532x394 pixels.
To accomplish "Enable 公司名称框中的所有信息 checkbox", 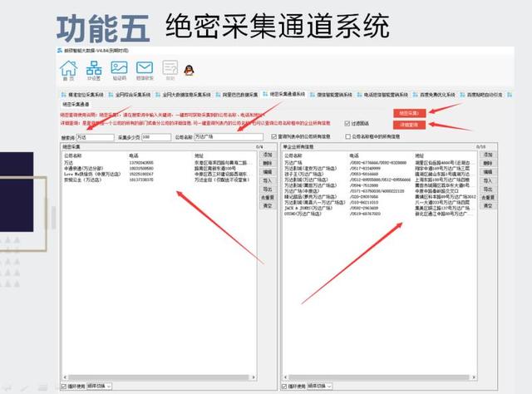I will (347, 136).
